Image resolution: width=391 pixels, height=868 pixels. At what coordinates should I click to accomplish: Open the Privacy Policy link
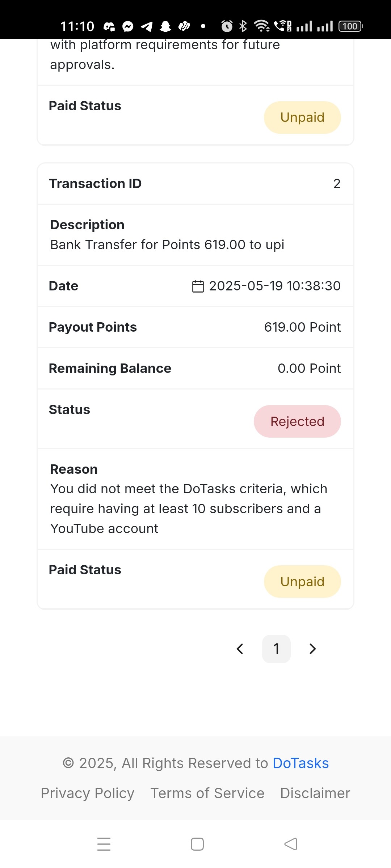tap(88, 793)
